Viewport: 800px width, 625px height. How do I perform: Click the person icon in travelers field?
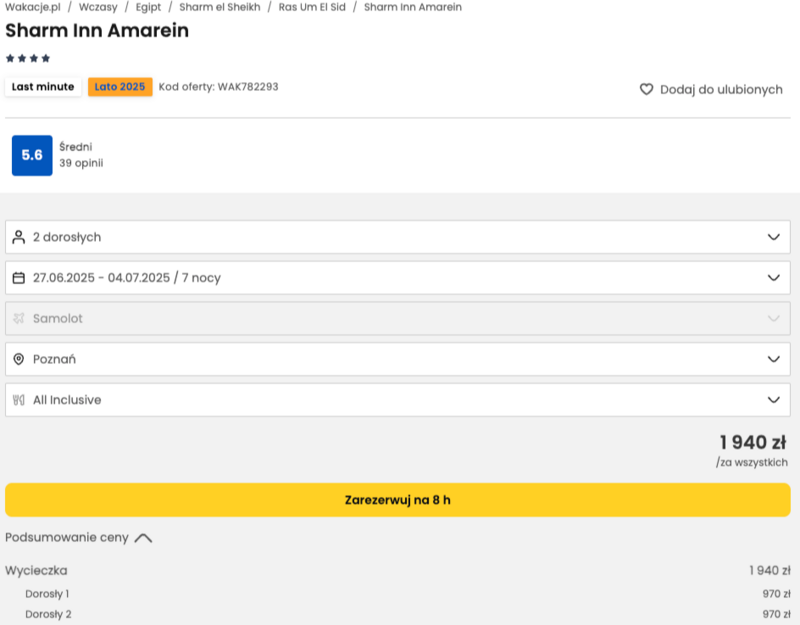[x=18, y=237]
